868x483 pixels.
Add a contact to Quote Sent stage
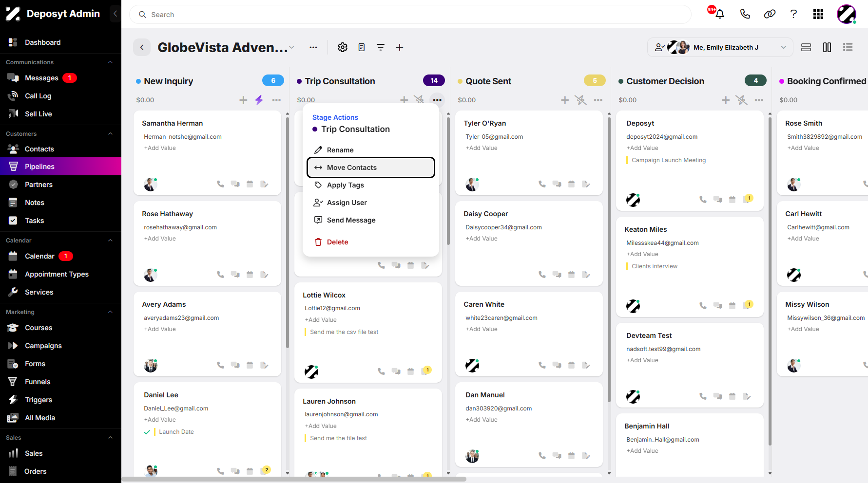565,100
